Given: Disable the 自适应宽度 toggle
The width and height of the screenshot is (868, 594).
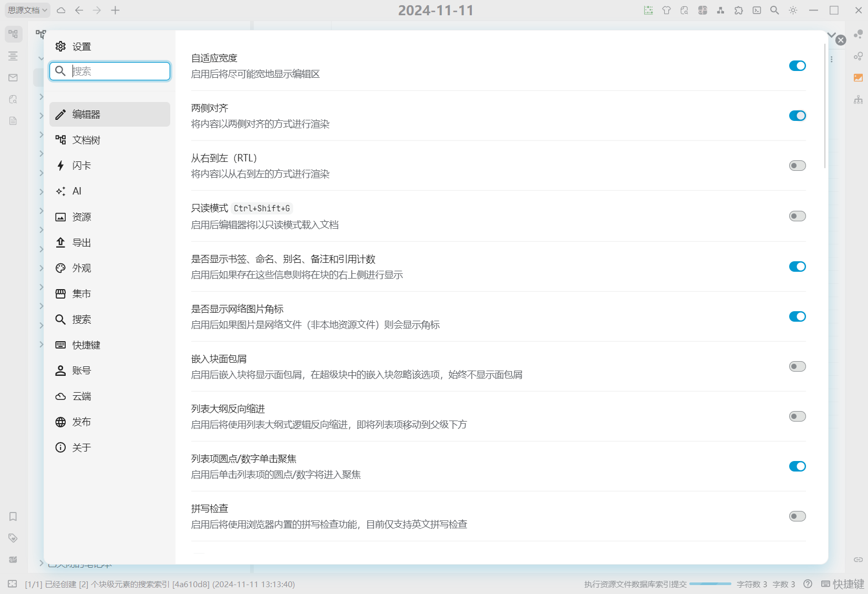Looking at the screenshot, I should [797, 66].
